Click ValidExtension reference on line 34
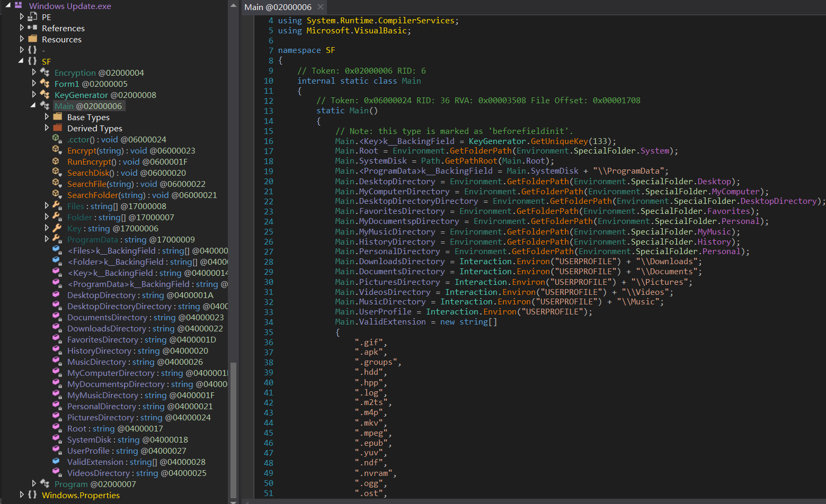Viewport: 826px width, 504px height. 393,322
